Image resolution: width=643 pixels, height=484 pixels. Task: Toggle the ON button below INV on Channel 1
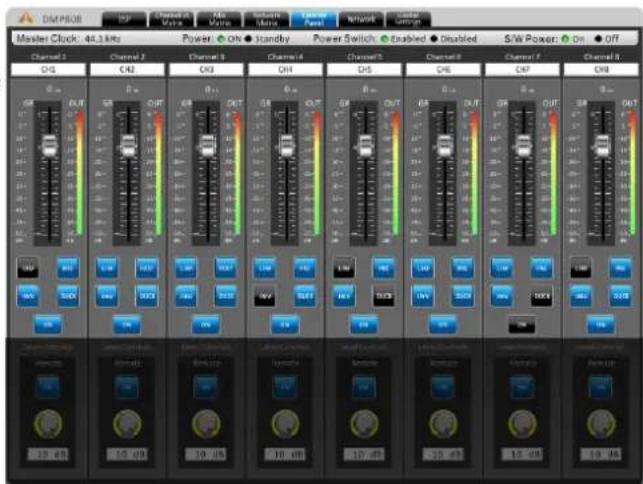tap(48, 324)
